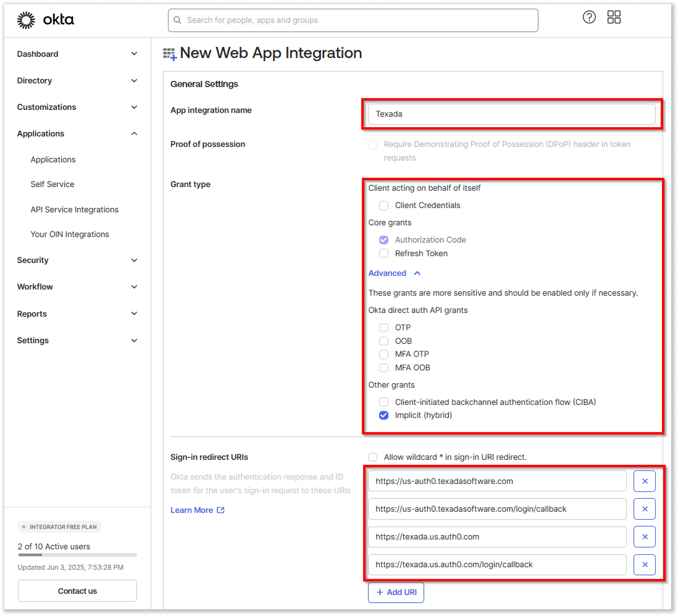Select Reports in the sidebar
This screenshot has height=616, width=678.
[32, 314]
